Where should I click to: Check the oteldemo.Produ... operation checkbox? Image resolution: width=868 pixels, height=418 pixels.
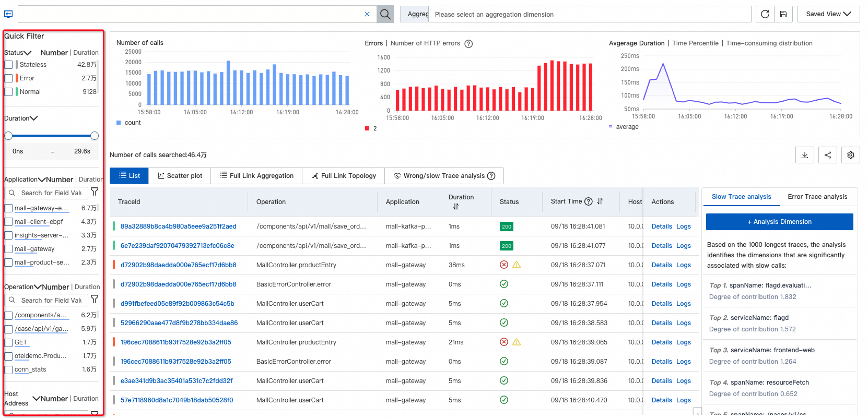pyautogui.click(x=8, y=356)
